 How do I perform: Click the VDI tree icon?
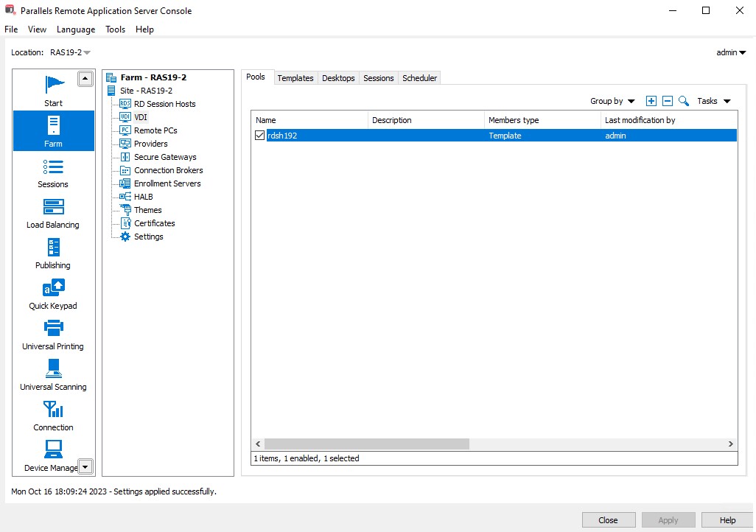point(125,116)
